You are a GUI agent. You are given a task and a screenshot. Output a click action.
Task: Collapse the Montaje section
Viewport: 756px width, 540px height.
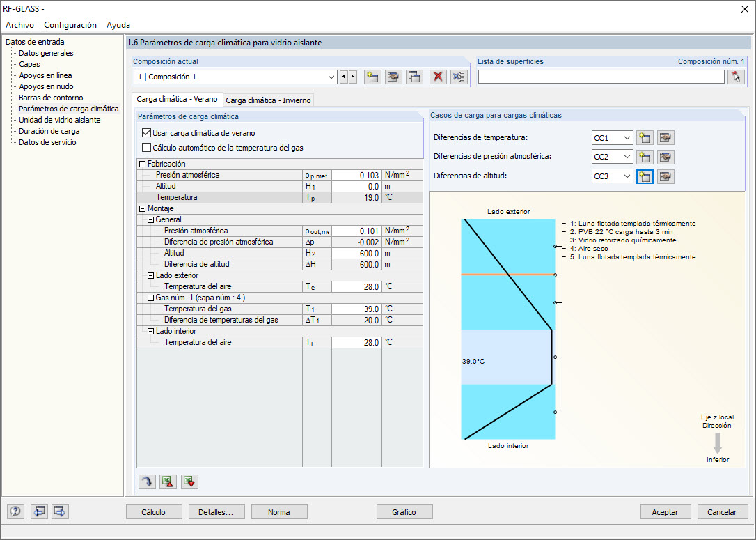point(142,208)
